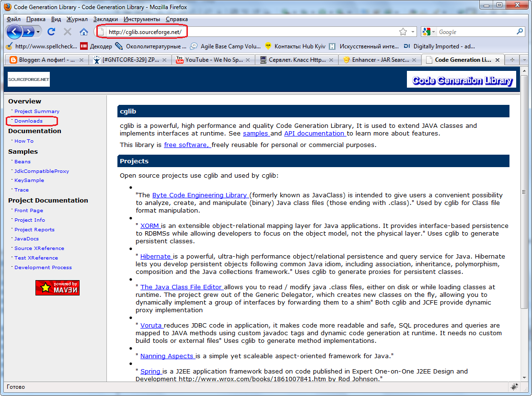The height and width of the screenshot is (396, 532).
Task: Go back to the previous page
Action: point(14,32)
